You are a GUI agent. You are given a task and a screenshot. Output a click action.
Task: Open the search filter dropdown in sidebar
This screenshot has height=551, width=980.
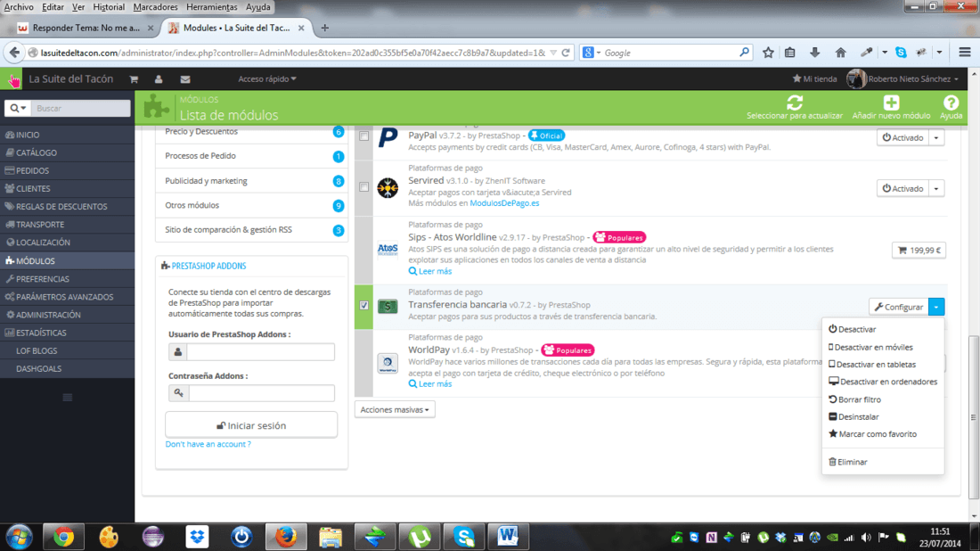click(x=18, y=108)
